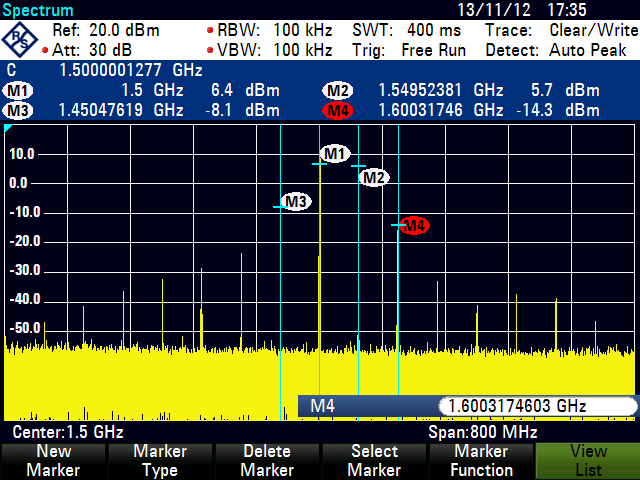
Task: Click M3 badge in marker table
Action: [x=18, y=109]
